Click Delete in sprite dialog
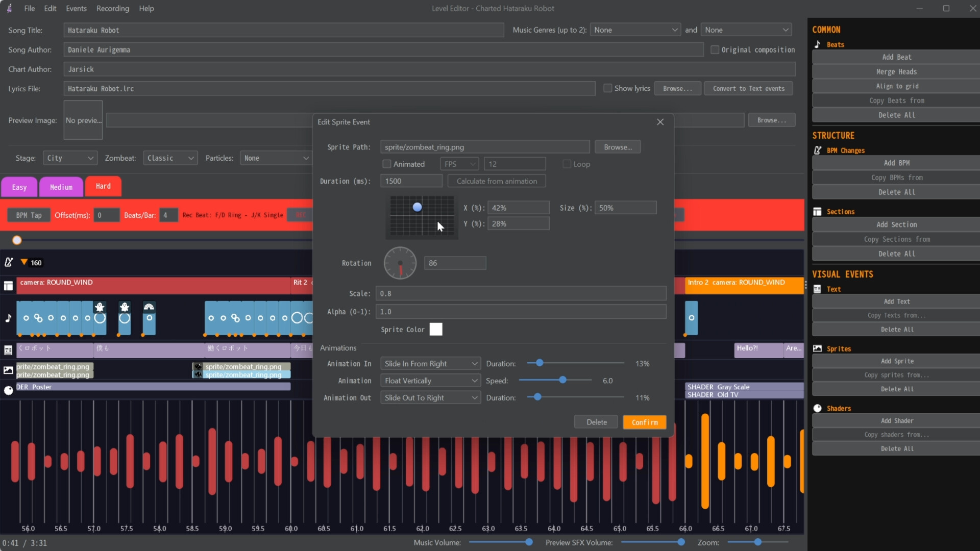 tap(596, 422)
